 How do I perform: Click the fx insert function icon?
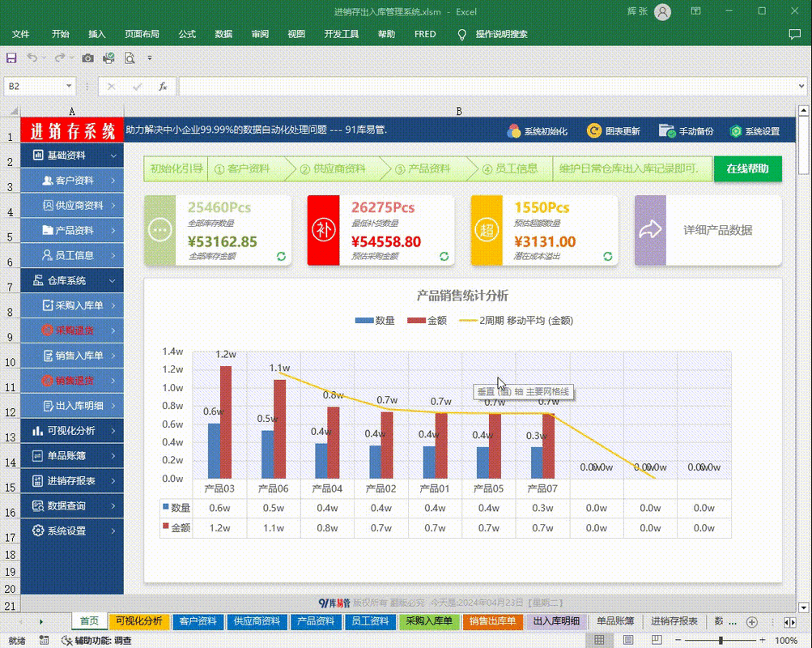pos(163,87)
